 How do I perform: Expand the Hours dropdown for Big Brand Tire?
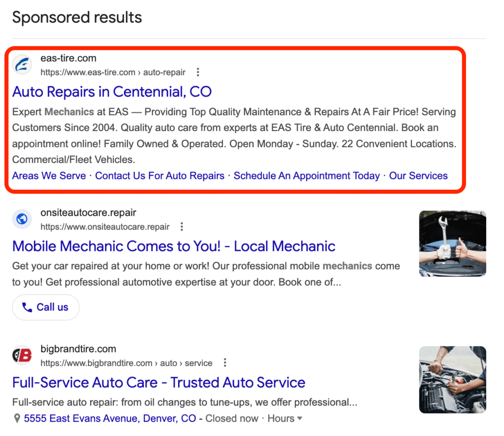click(285, 419)
